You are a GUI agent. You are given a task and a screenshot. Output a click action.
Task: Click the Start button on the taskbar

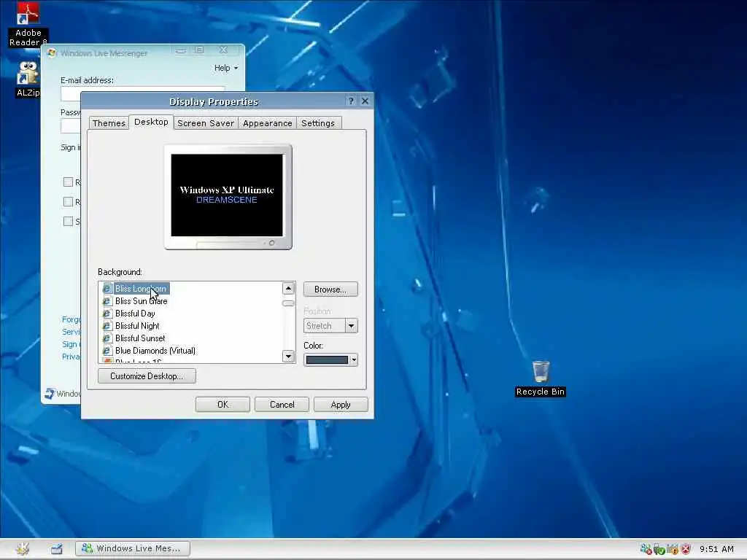click(x=22, y=548)
